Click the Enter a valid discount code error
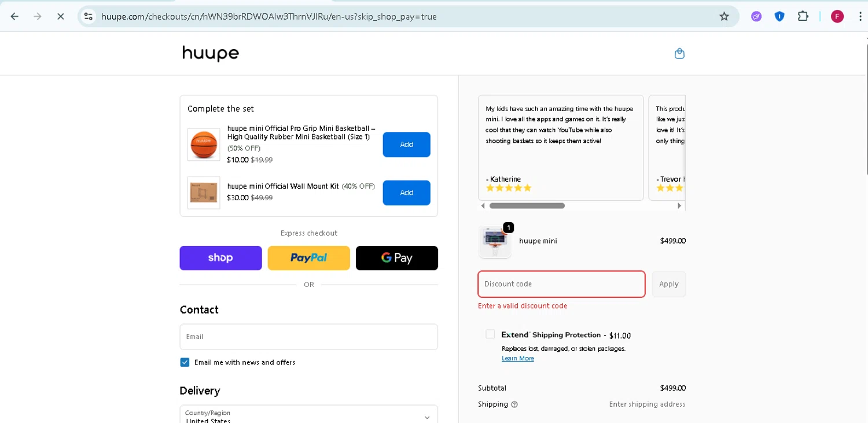The height and width of the screenshot is (423, 868). pyautogui.click(x=523, y=306)
